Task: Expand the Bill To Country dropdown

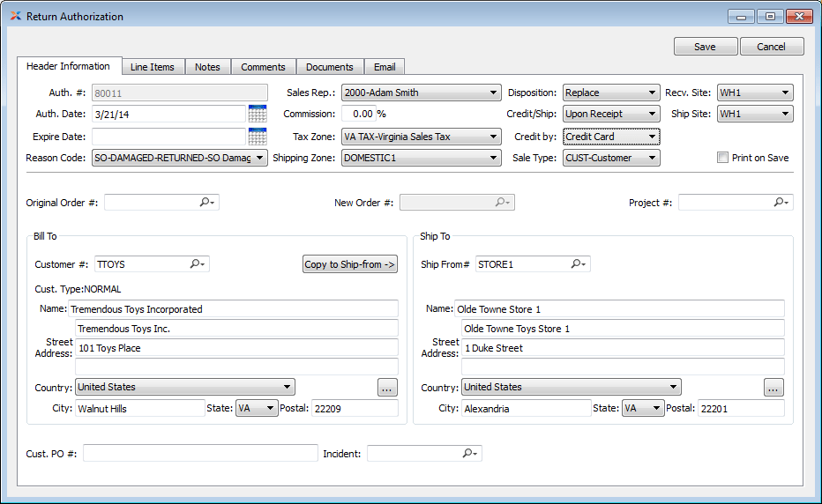Action: click(185, 387)
